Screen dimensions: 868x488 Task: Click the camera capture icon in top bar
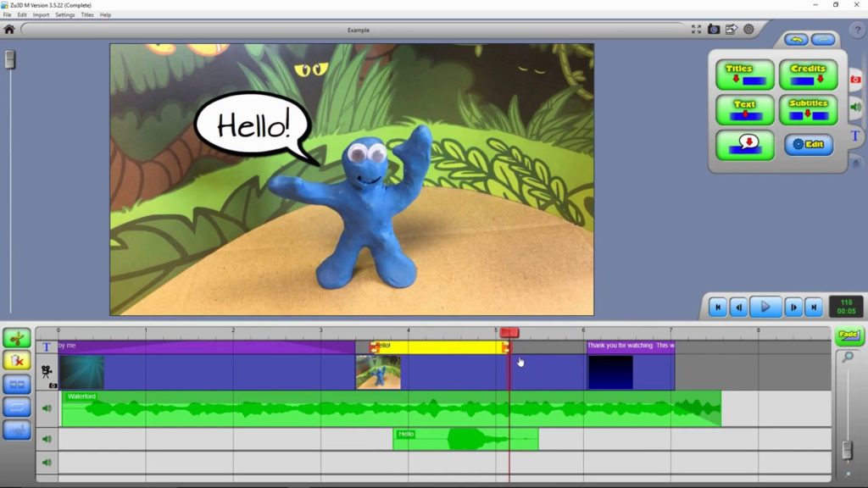[714, 30]
